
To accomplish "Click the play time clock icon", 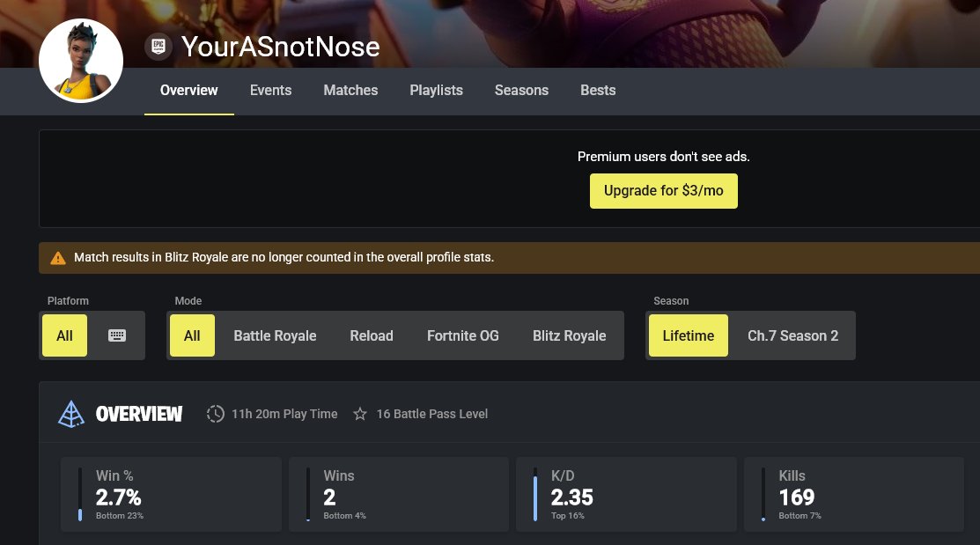I will [x=216, y=414].
